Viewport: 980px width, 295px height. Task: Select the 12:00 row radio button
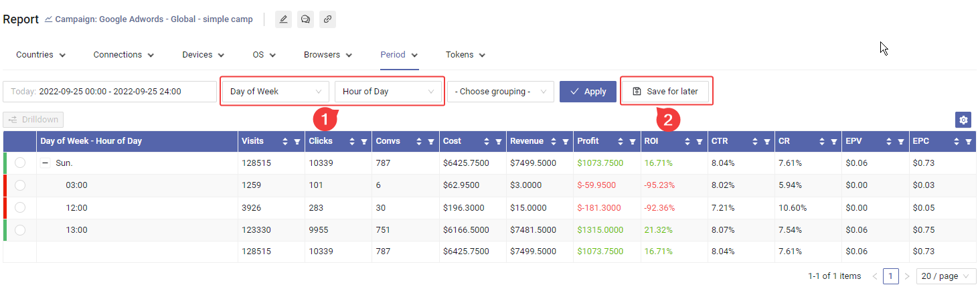pyautogui.click(x=20, y=207)
